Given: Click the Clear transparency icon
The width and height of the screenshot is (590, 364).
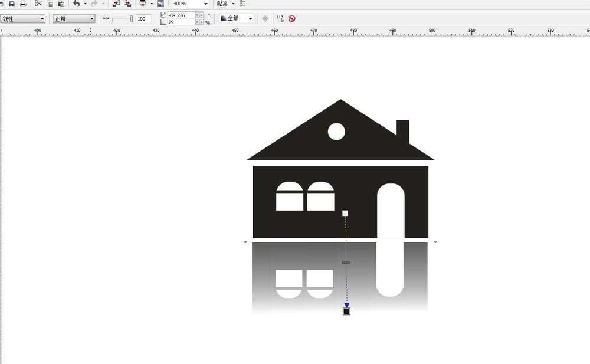Looking at the screenshot, I should (291, 18).
